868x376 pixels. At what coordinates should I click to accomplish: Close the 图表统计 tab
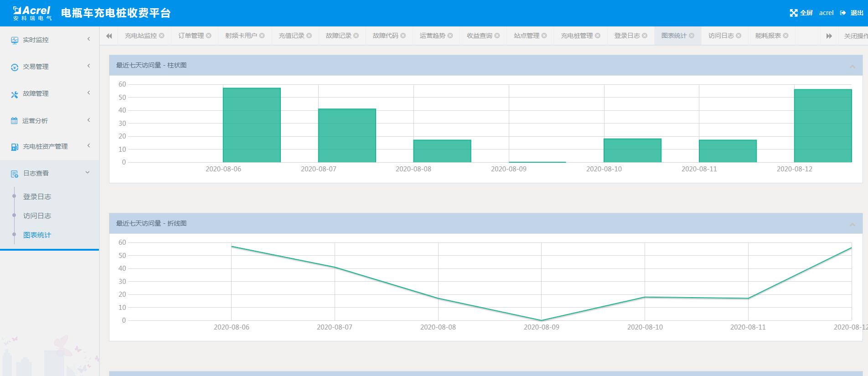[x=692, y=36]
